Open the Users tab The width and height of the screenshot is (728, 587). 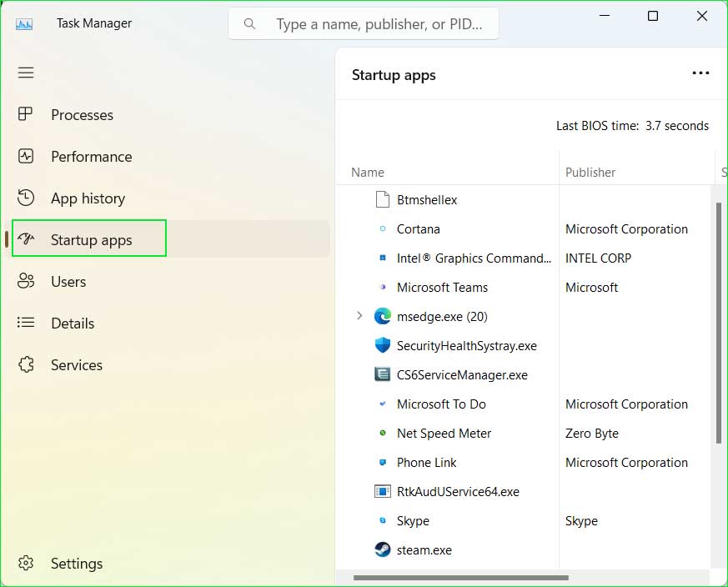point(68,282)
